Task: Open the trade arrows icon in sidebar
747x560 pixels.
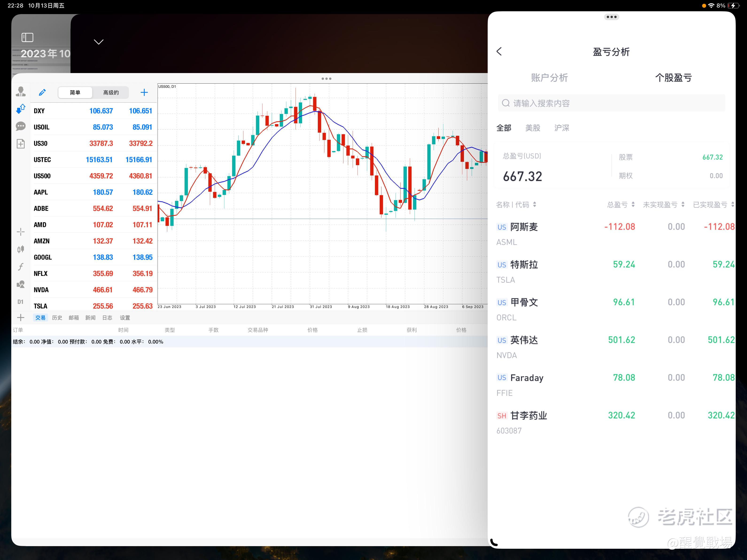Action: 21,109
